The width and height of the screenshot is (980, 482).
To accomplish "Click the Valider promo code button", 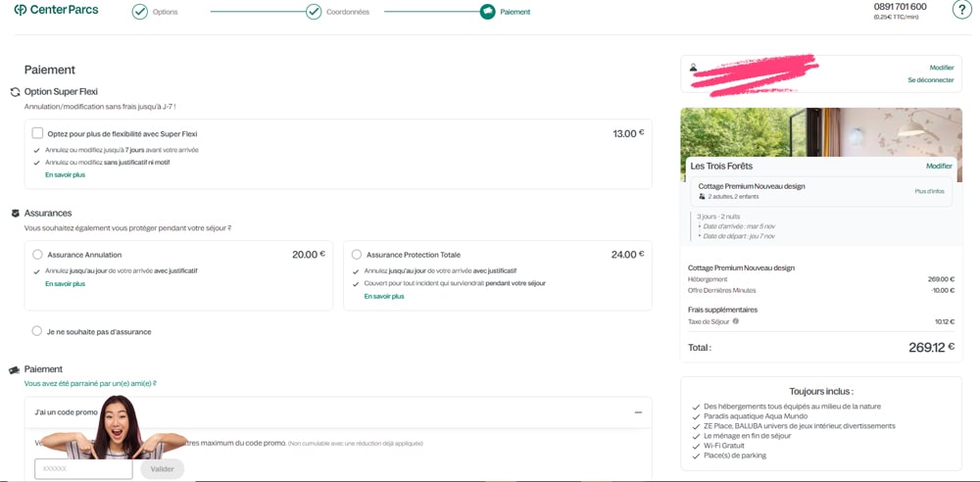I will [x=163, y=469].
